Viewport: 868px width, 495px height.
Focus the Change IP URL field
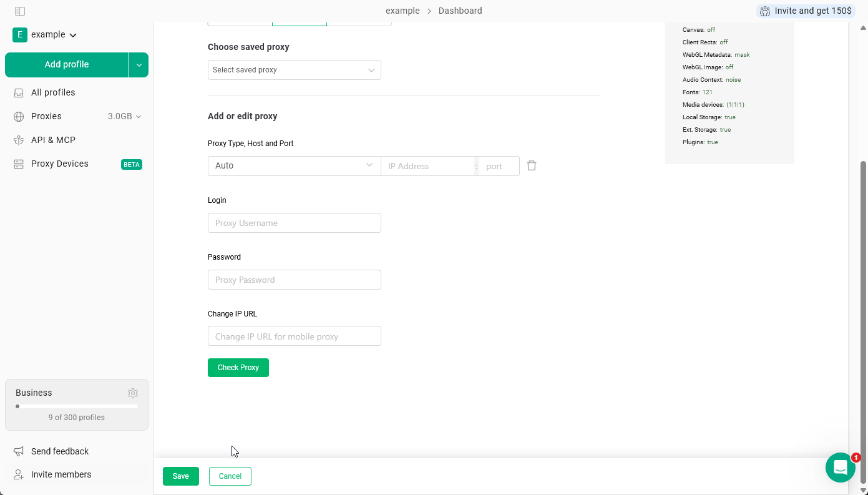(x=295, y=336)
